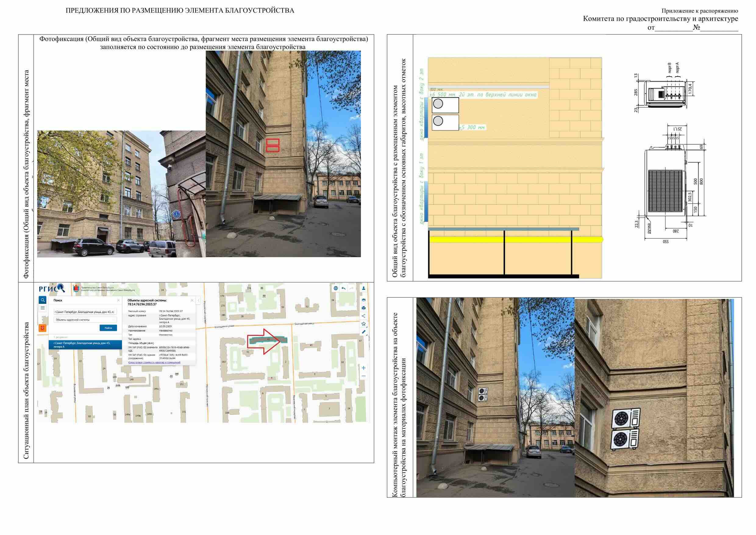Select the area selection tool icon
The width and height of the screenshot is (756, 535).
363,324
